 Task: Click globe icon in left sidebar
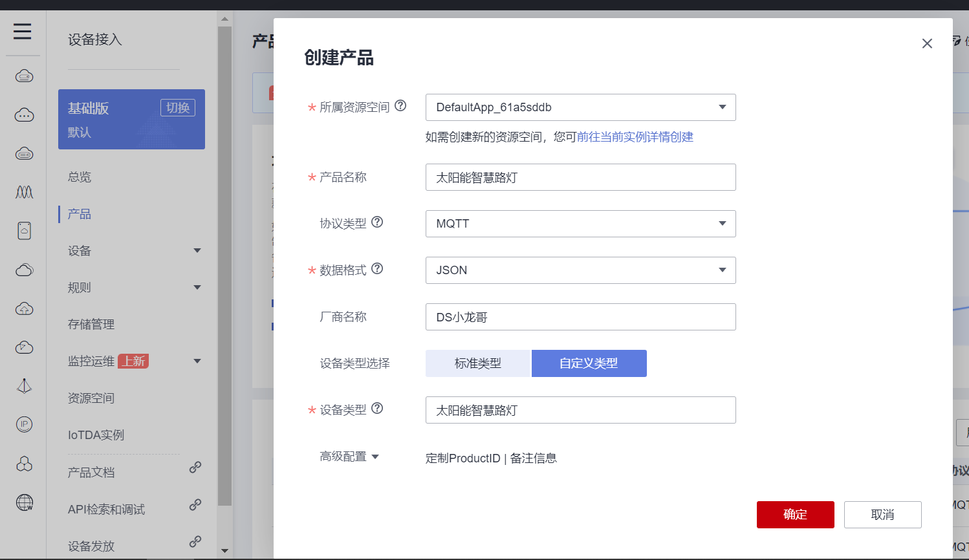[24, 502]
